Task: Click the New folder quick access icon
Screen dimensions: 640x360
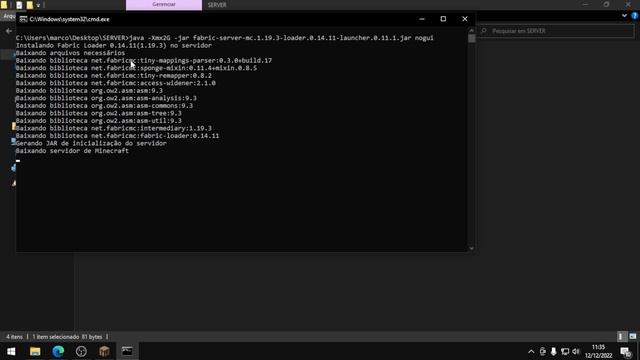Action: [29, 5]
